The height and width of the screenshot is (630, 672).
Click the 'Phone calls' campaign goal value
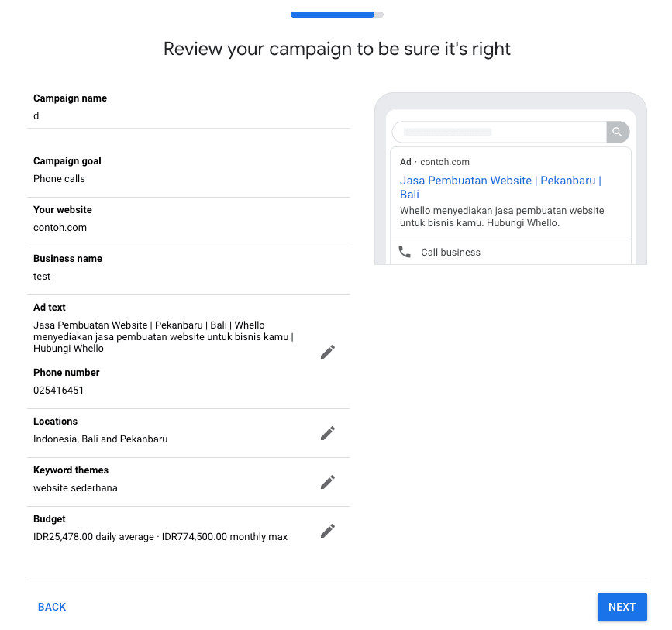(59, 179)
